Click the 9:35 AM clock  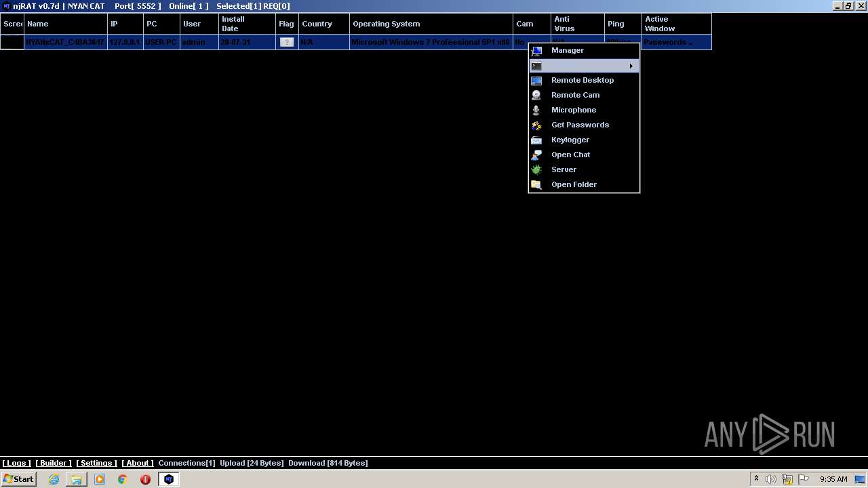tap(833, 479)
